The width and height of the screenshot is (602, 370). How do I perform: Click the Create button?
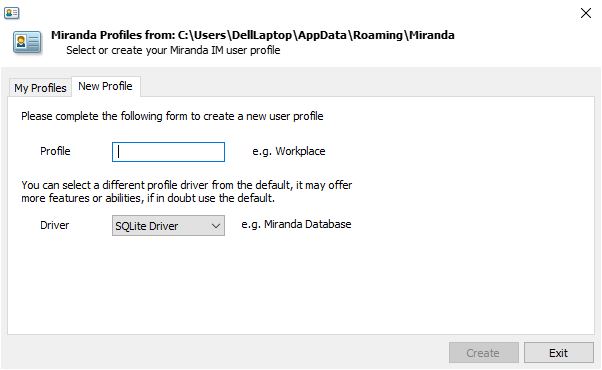pos(483,353)
